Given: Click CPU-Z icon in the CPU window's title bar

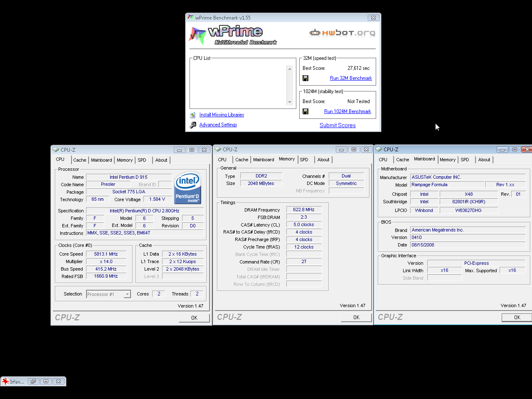Looking at the screenshot, I should coord(56,150).
